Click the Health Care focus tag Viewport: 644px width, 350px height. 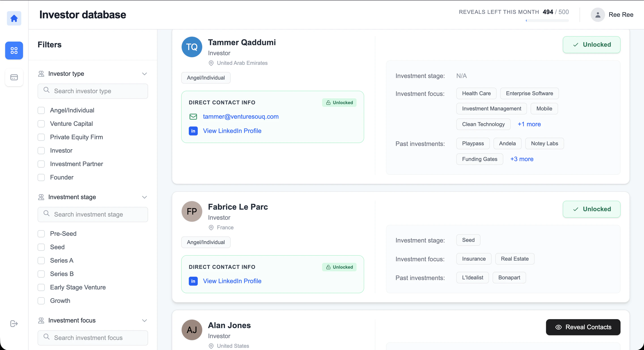tap(476, 93)
